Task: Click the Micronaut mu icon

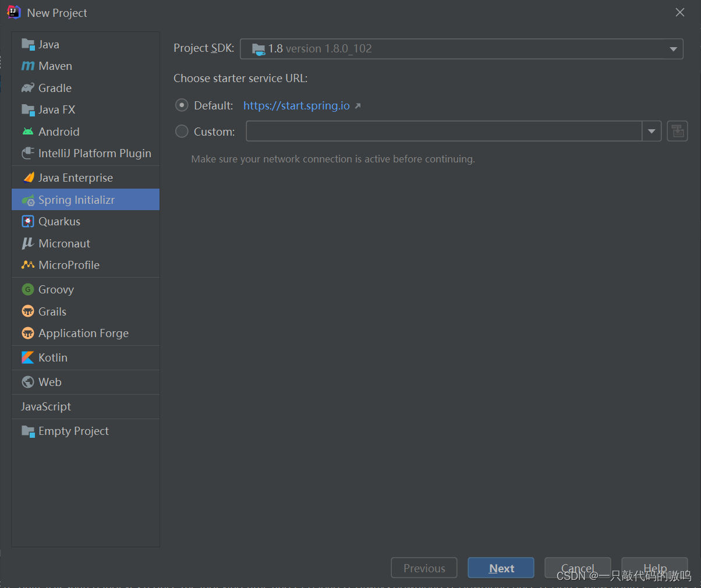Action: point(28,243)
